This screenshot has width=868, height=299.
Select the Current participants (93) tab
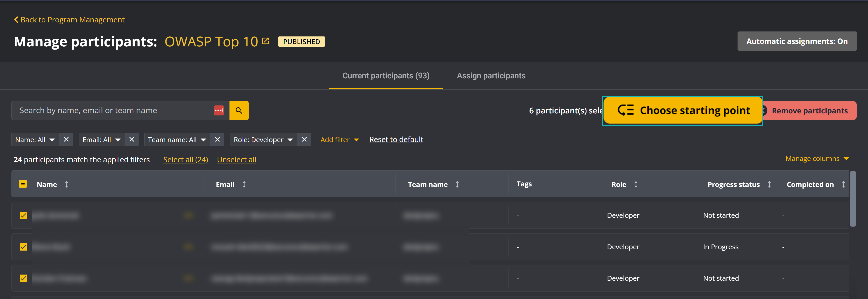tap(386, 76)
